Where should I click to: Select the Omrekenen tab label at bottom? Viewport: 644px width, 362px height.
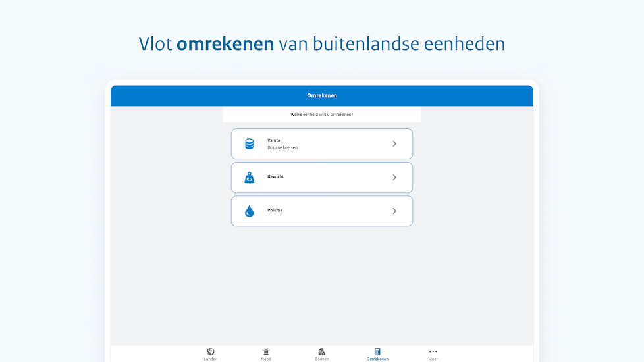click(x=377, y=359)
